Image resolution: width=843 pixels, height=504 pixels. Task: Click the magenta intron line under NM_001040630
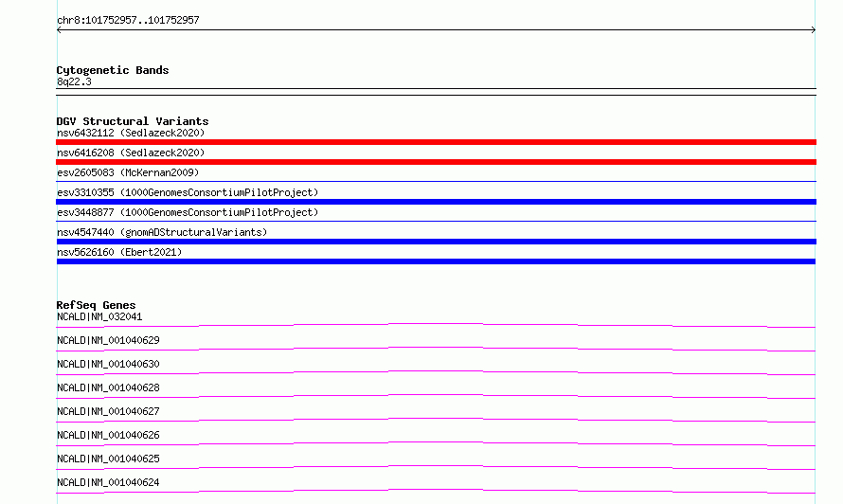click(436, 372)
